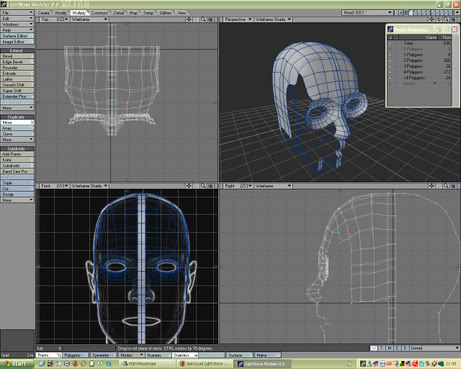Click the pan icon in the Front viewport
Viewport: 461px width, 369px height.
point(189,186)
